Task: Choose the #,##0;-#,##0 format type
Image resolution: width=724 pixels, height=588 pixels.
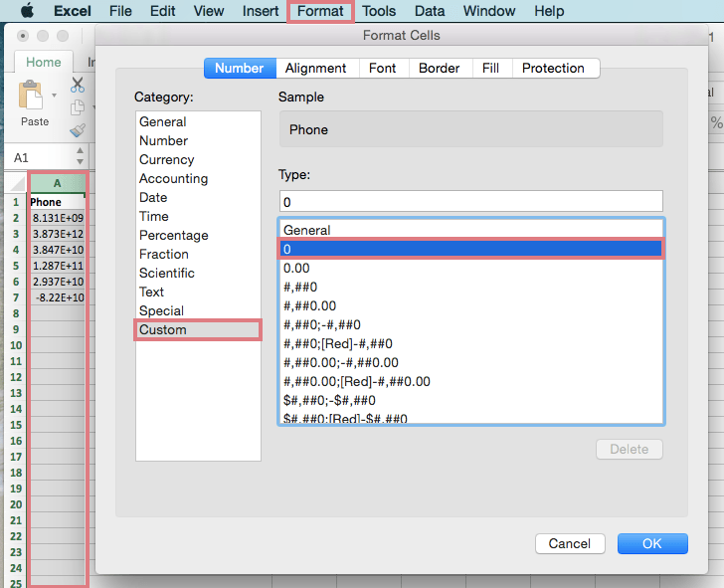Action: [471, 325]
